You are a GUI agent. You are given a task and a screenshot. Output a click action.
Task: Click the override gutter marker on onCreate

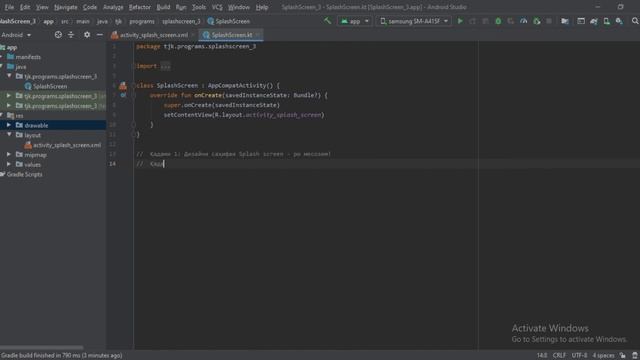pyautogui.click(x=123, y=95)
